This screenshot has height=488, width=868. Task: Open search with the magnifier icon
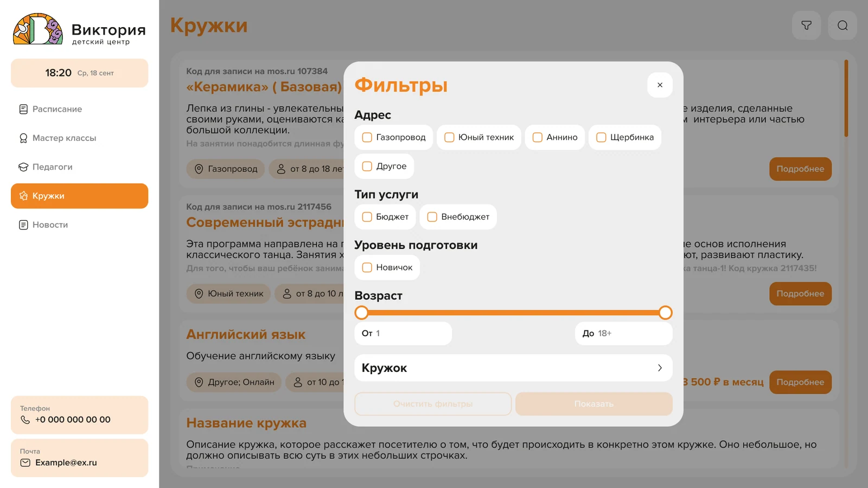click(x=843, y=25)
